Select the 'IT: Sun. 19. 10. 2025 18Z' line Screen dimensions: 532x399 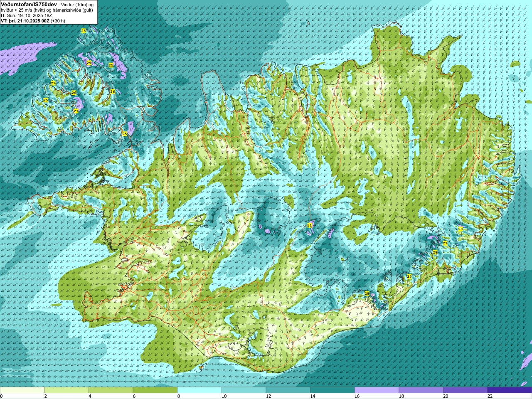point(27,15)
